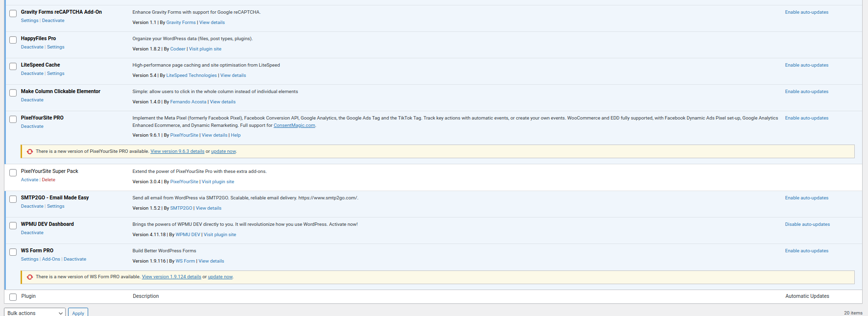The width and height of the screenshot is (868, 316).
Task: Click update icon in PixelYourSite PRO notice
Action: pos(30,152)
